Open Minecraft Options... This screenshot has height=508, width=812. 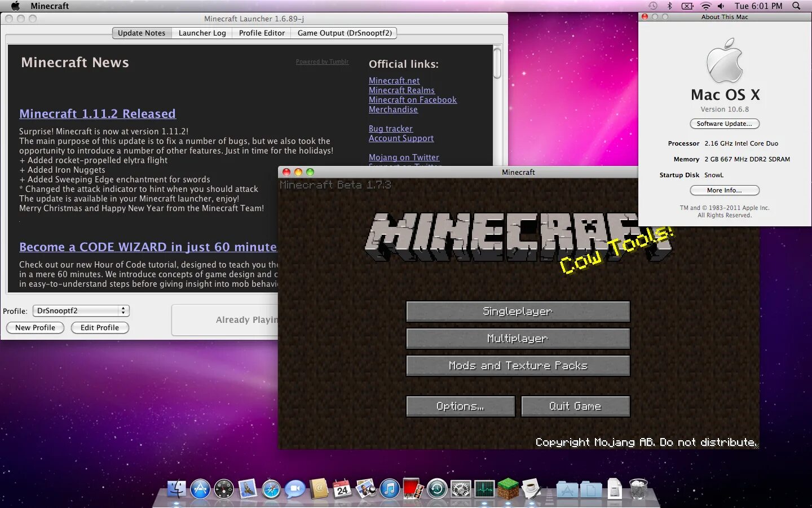click(x=460, y=406)
